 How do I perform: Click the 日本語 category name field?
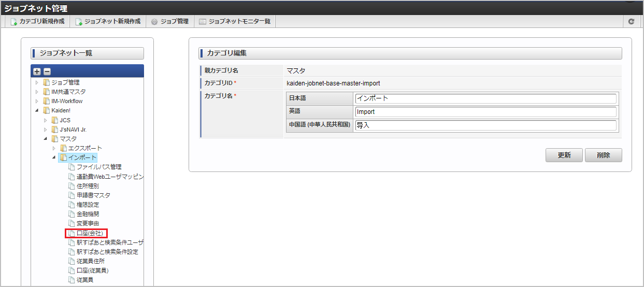click(485, 98)
